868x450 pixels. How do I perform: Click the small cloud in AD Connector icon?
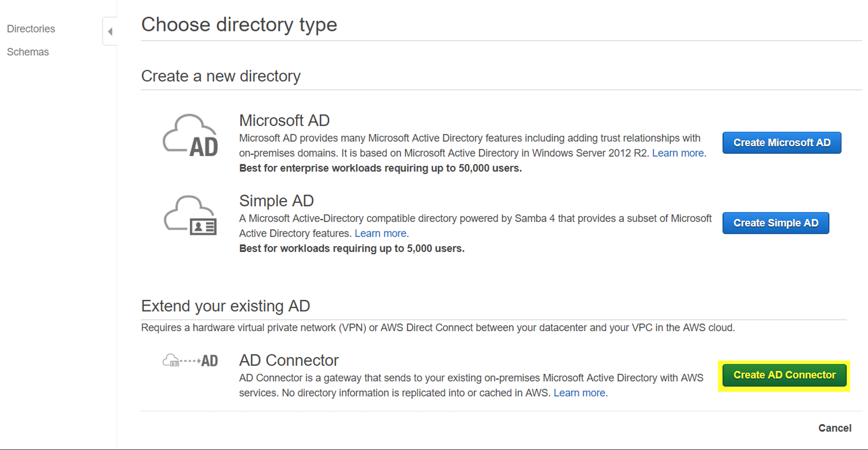[170, 360]
